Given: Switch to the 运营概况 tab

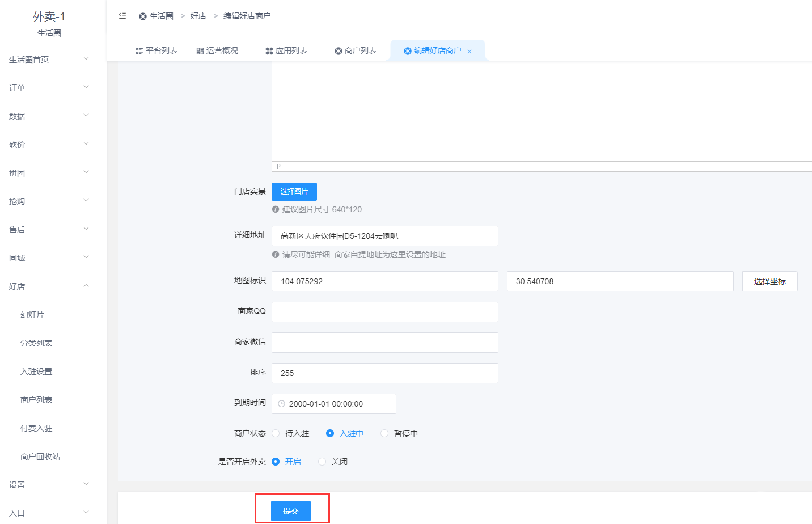Looking at the screenshot, I should tap(217, 50).
